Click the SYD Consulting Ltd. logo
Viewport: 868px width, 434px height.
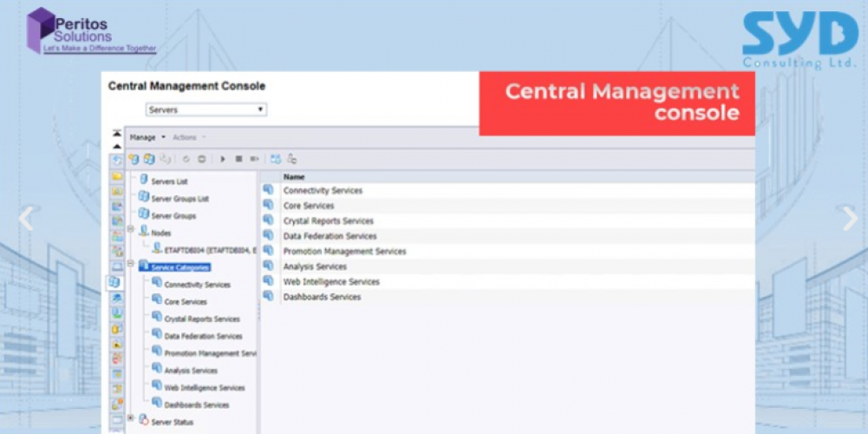click(799, 40)
